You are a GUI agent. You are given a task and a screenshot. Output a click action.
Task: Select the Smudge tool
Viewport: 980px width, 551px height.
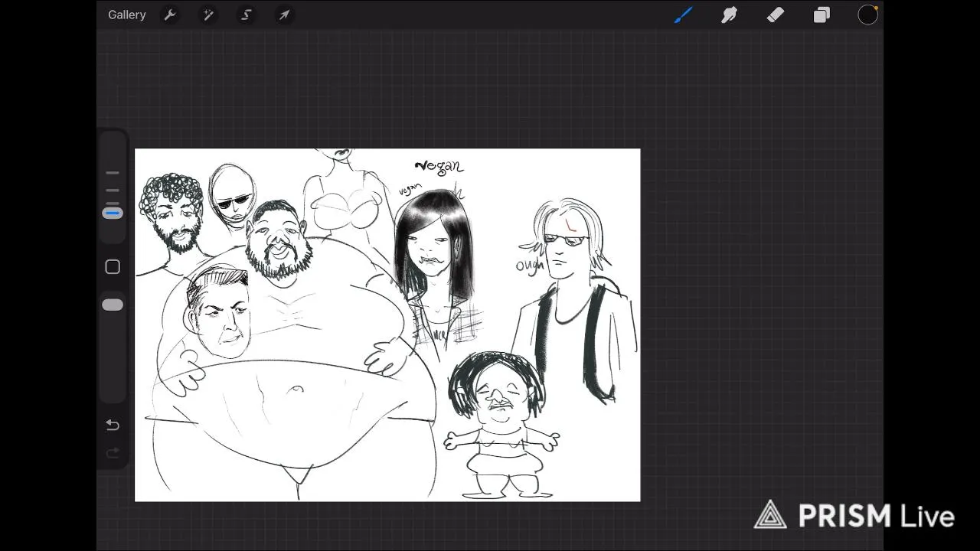tap(729, 15)
